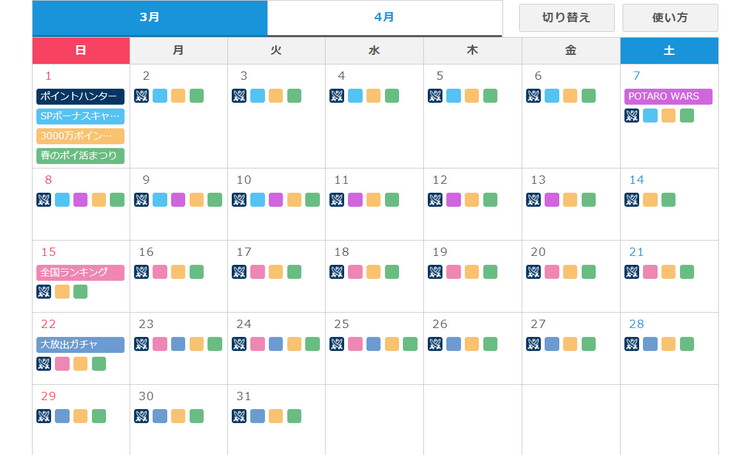Viewport: 740px width, 455px height.
Task: Click the navy sword icon on March 30
Action: pyautogui.click(x=142, y=416)
